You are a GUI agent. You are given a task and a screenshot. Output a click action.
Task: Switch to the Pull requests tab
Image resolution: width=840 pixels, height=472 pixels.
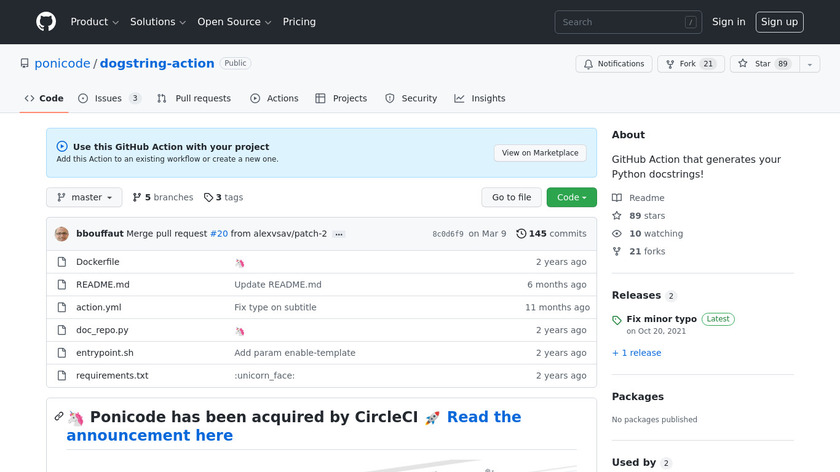click(194, 98)
